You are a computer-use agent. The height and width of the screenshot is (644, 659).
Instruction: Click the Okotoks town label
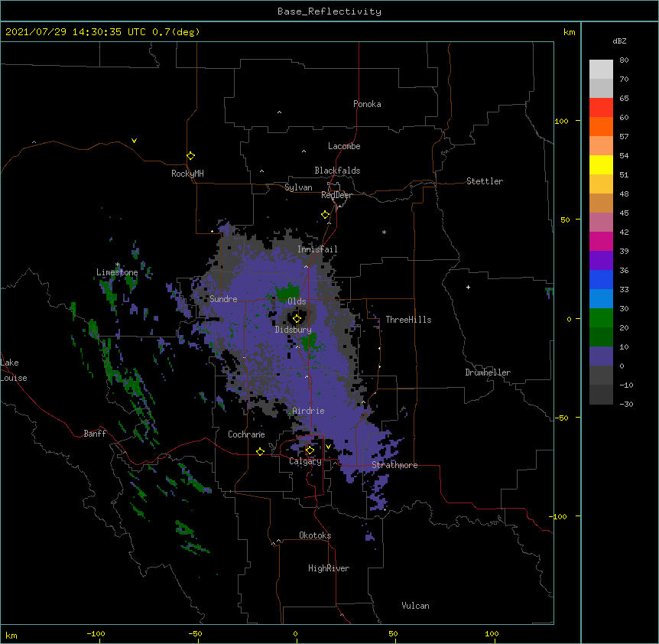click(315, 535)
